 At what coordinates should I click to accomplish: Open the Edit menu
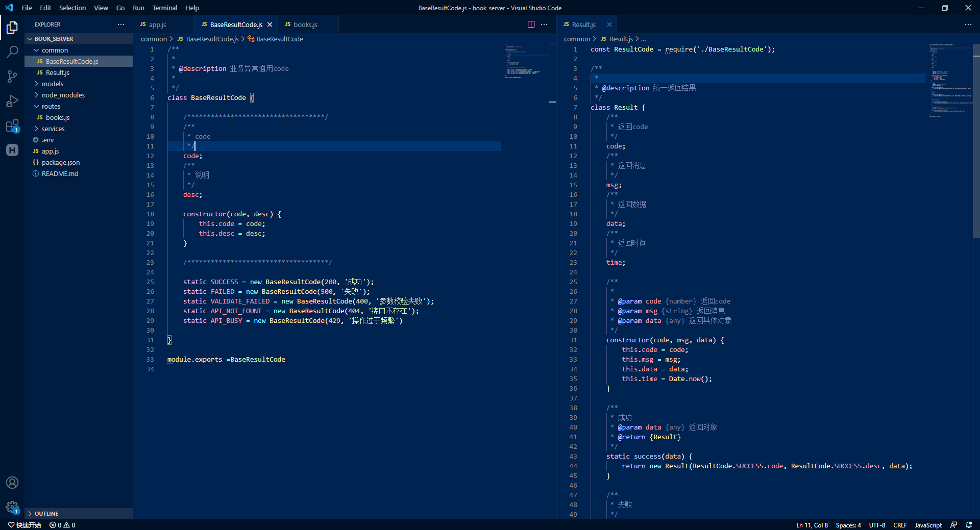coord(45,8)
